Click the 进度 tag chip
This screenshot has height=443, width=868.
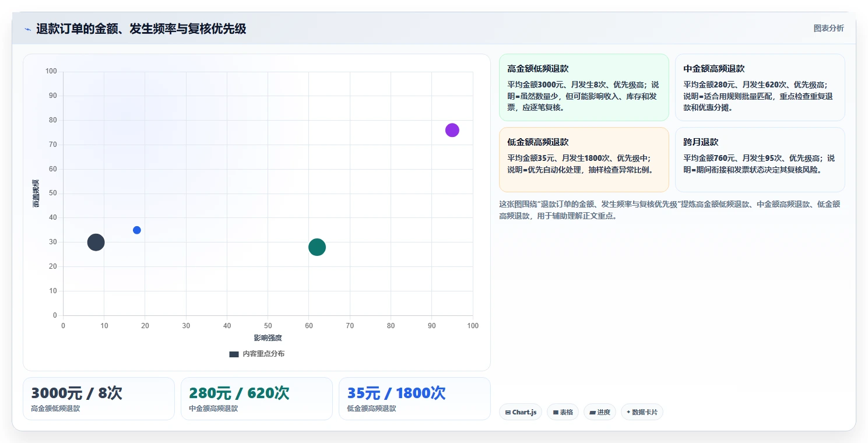(599, 412)
